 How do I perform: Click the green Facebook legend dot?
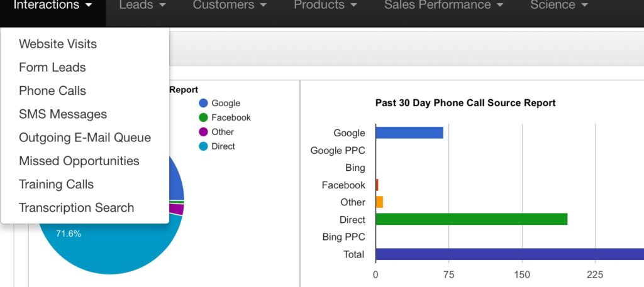click(203, 117)
